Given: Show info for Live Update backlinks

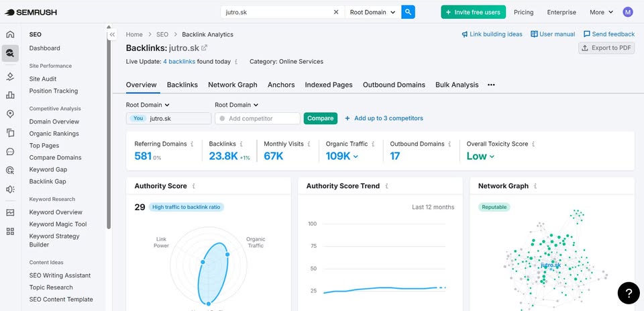Looking at the screenshot, I should coord(236,62).
